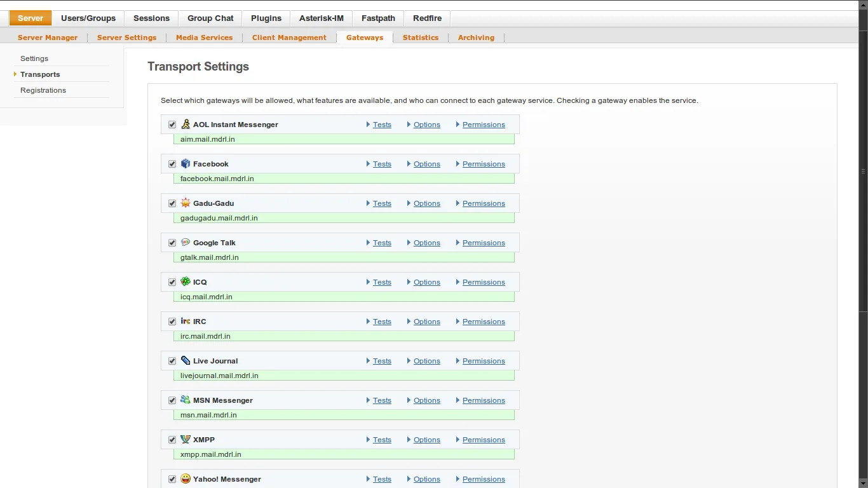This screenshot has width=868, height=488.
Task: Open the Redfire tab
Action: 427,18
